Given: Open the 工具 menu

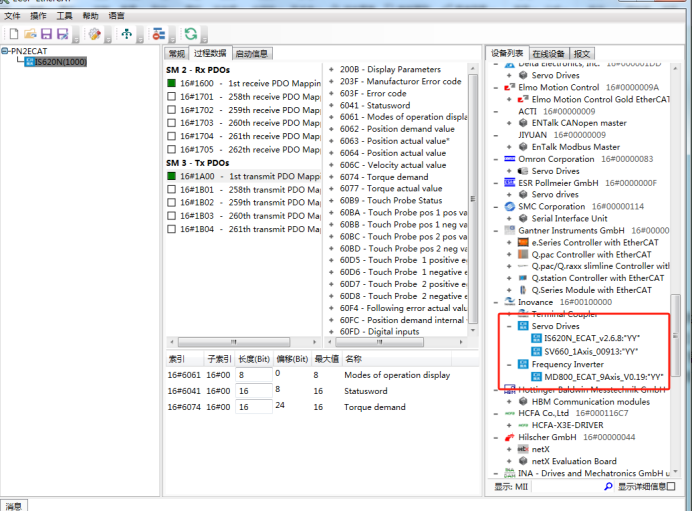Looking at the screenshot, I should click(x=65, y=16).
